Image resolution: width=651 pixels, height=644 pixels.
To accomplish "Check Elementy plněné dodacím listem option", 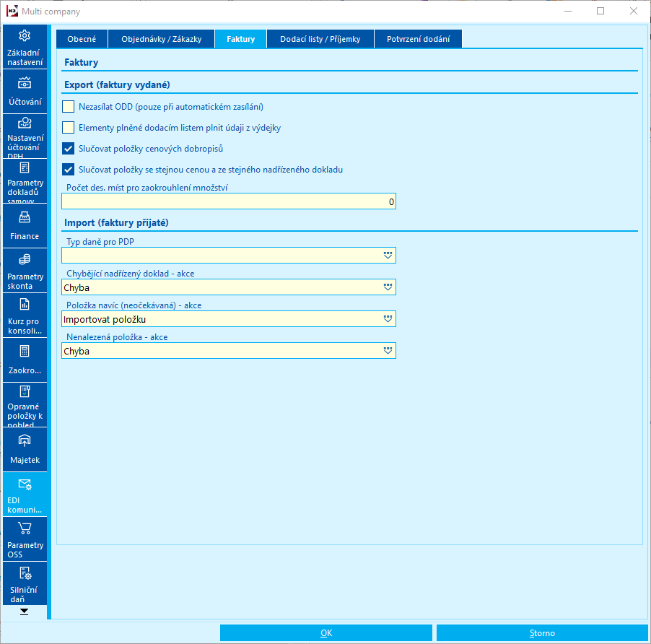I will (x=68, y=128).
